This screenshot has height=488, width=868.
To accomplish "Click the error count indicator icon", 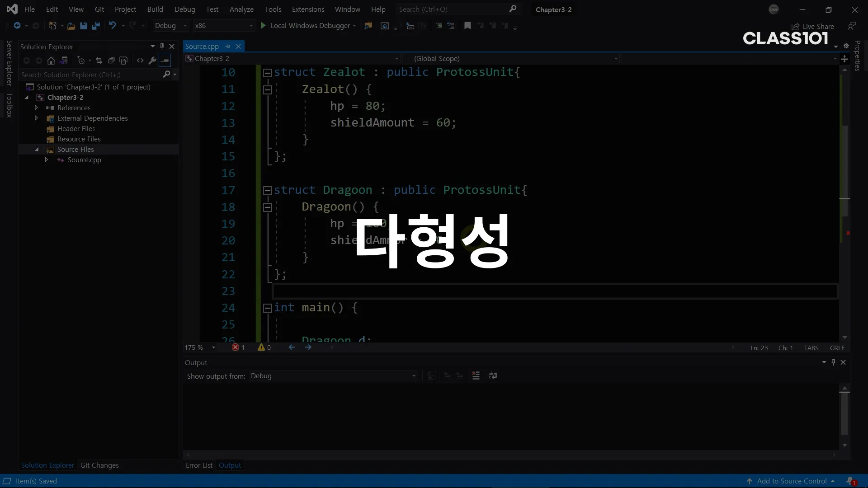I will [x=236, y=347].
